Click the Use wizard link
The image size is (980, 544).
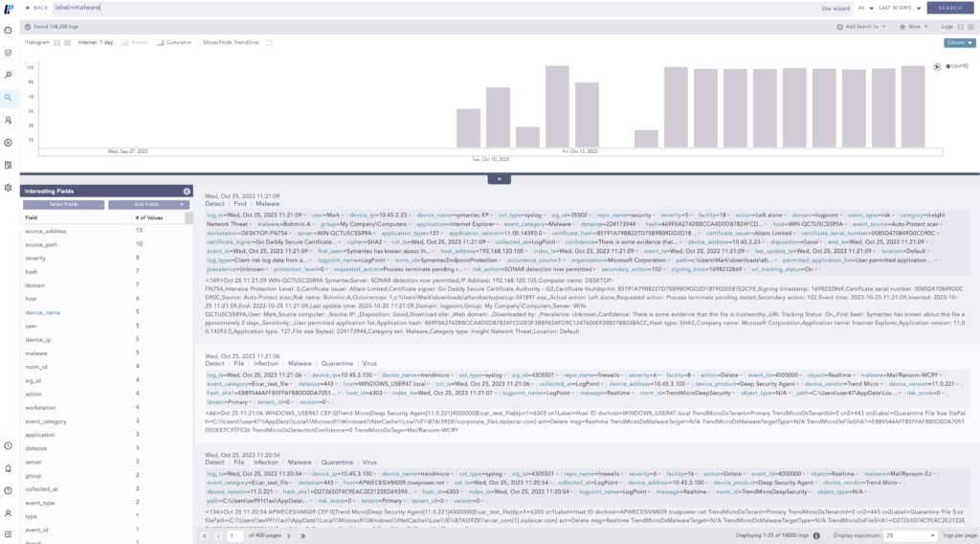pyautogui.click(x=837, y=7)
